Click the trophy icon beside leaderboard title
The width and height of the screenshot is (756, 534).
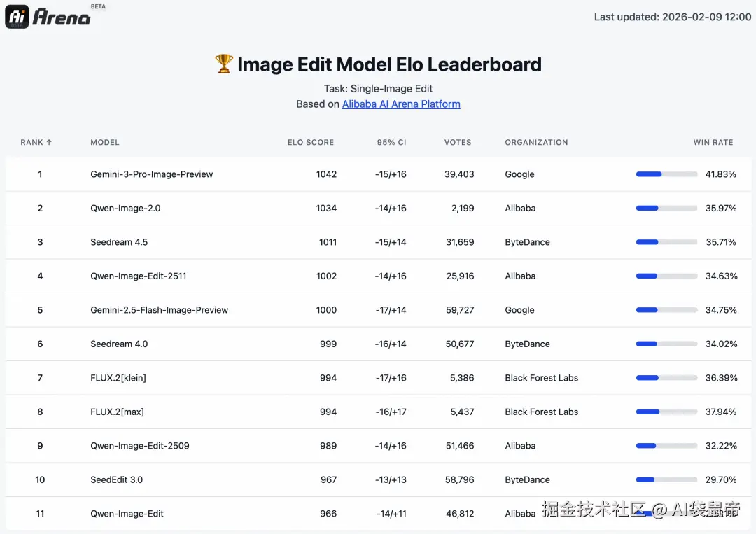(x=223, y=64)
